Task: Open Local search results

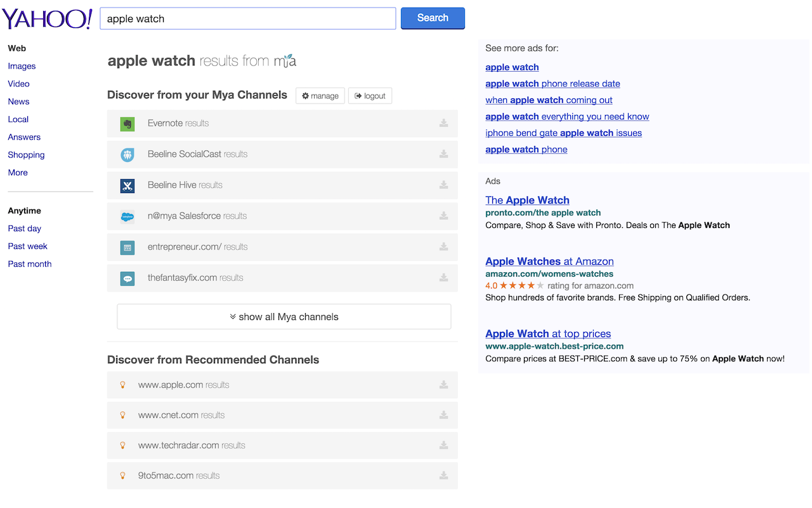Action: [18, 119]
